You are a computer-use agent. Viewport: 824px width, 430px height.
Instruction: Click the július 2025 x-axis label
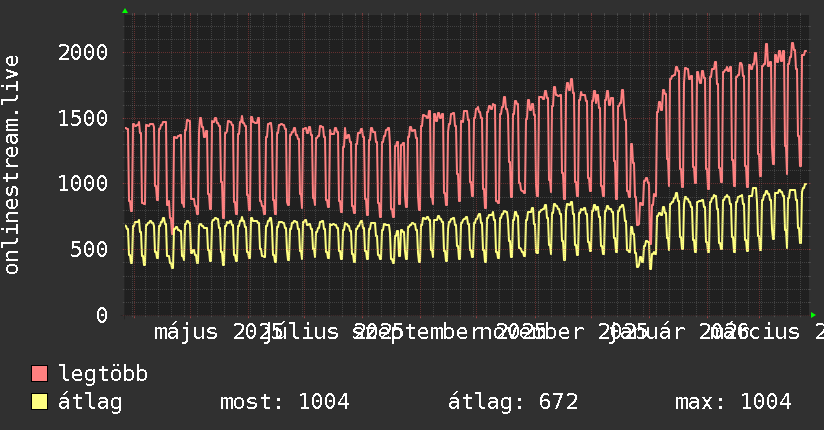333,333
